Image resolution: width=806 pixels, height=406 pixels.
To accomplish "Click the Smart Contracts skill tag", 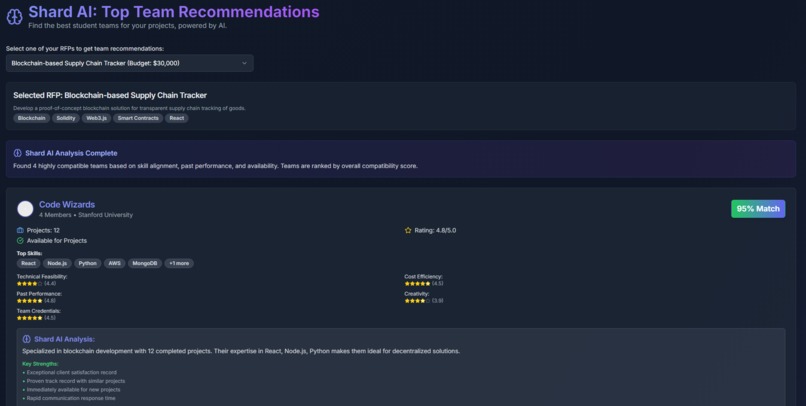I will 138,118.
